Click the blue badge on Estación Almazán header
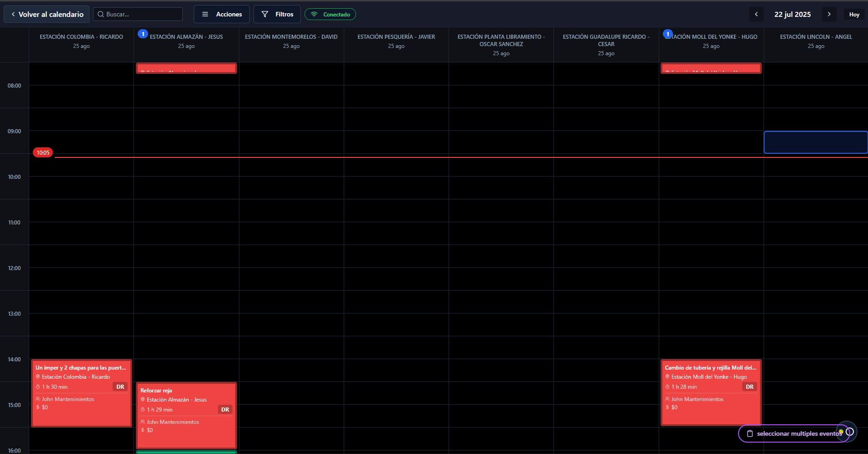 click(x=143, y=34)
